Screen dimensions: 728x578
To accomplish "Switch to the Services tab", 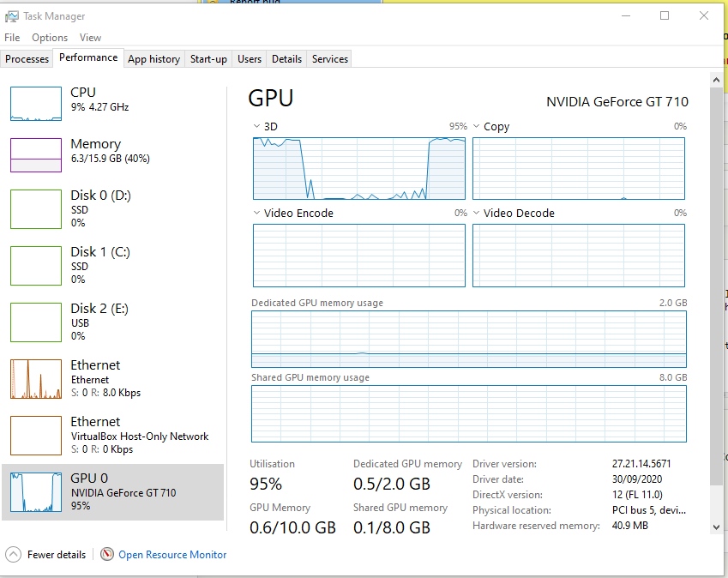I will 329,59.
